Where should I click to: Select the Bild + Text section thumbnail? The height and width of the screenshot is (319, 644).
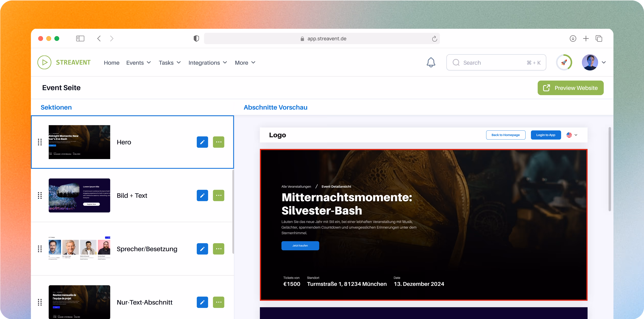[x=79, y=195]
